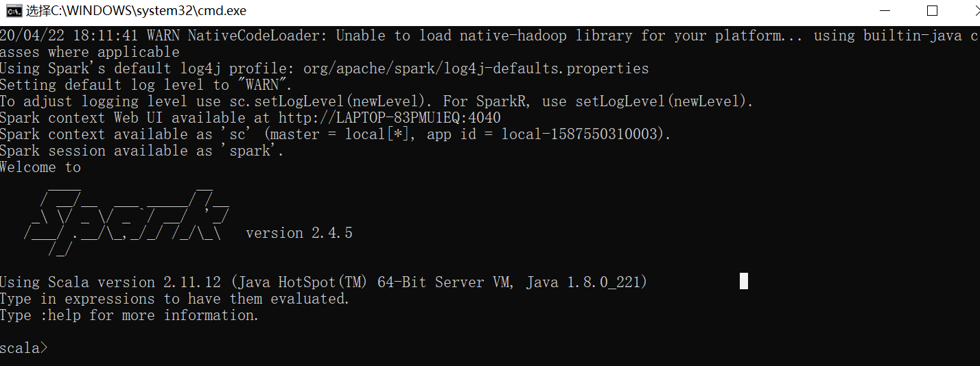
Task: Maximize the cmd.exe window
Action: pyautogui.click(x=932, y=11)
